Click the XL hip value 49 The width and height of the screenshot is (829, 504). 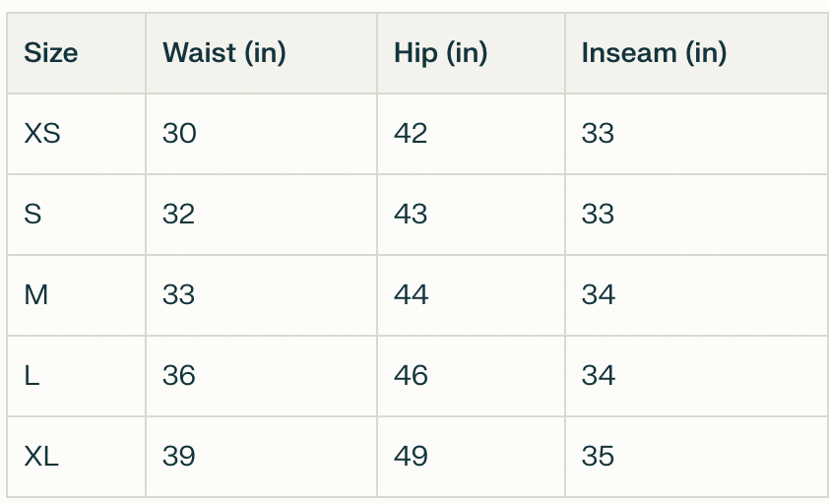click(x=411, y=457)
